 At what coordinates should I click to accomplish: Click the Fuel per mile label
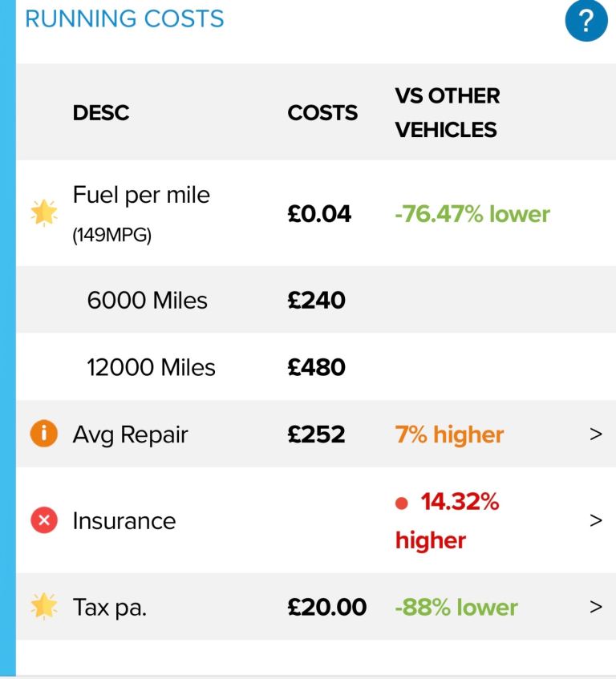[x=141, y=195]
